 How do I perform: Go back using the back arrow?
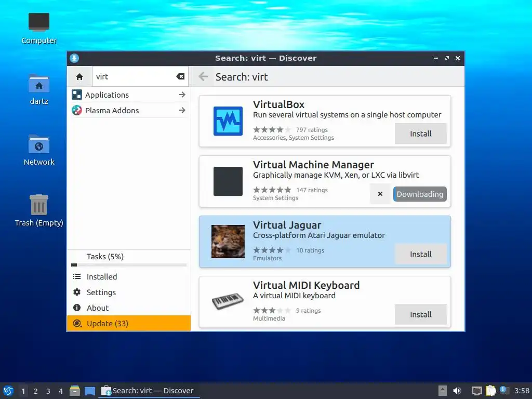point(203,77)
